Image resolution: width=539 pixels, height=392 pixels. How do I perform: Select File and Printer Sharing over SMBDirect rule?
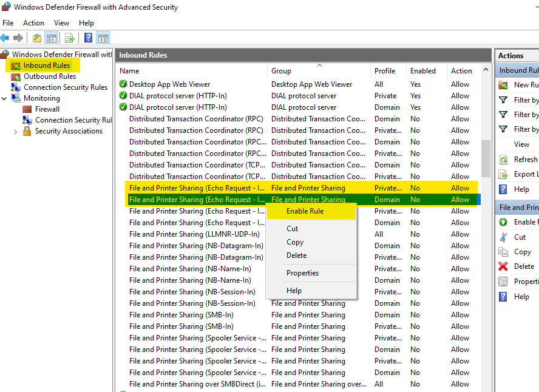297,384
